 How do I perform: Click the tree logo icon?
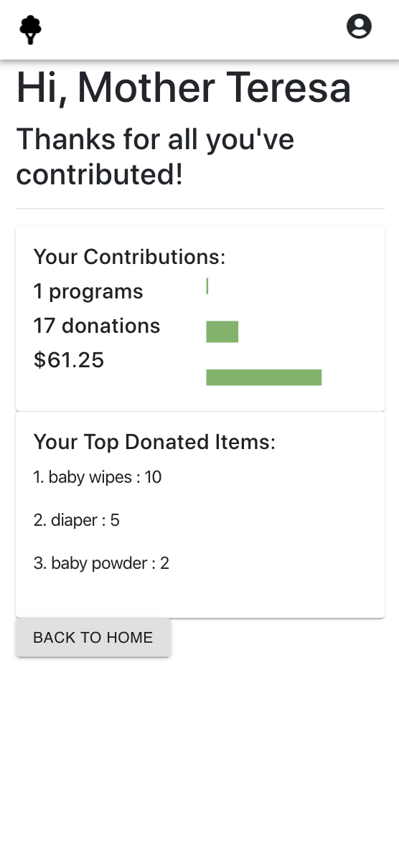(x=30, y=29)
